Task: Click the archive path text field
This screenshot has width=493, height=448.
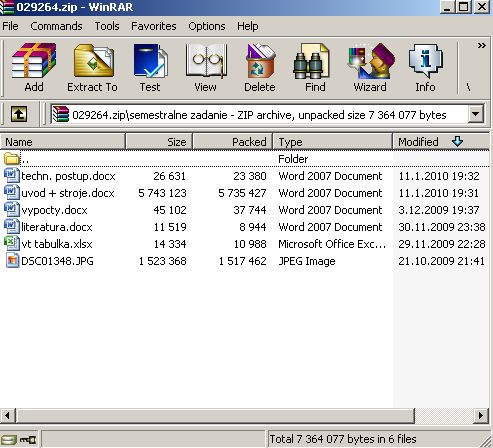Action: (259, 115)
